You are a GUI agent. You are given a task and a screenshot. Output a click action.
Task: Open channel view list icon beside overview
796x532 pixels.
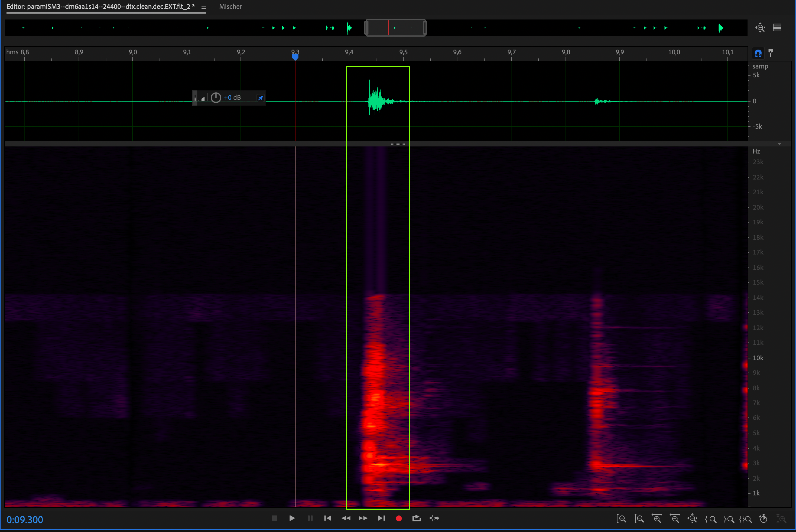pos(777,27)
